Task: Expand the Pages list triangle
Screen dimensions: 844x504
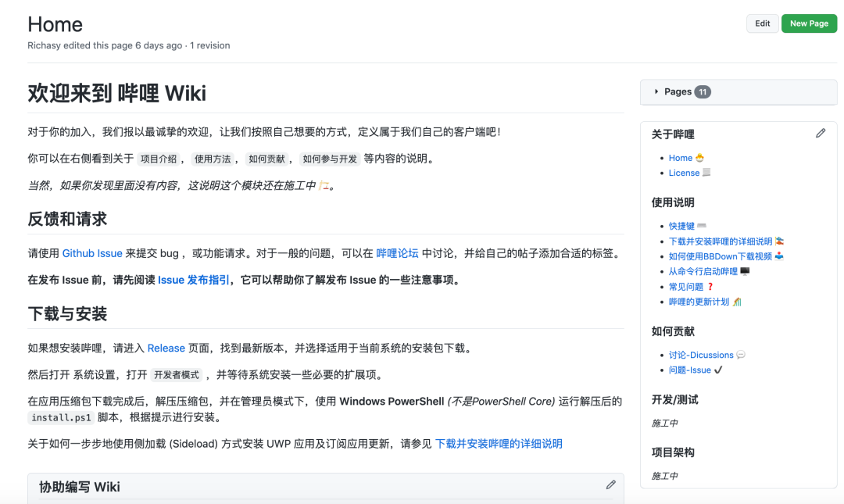Action: coord(656,91)
